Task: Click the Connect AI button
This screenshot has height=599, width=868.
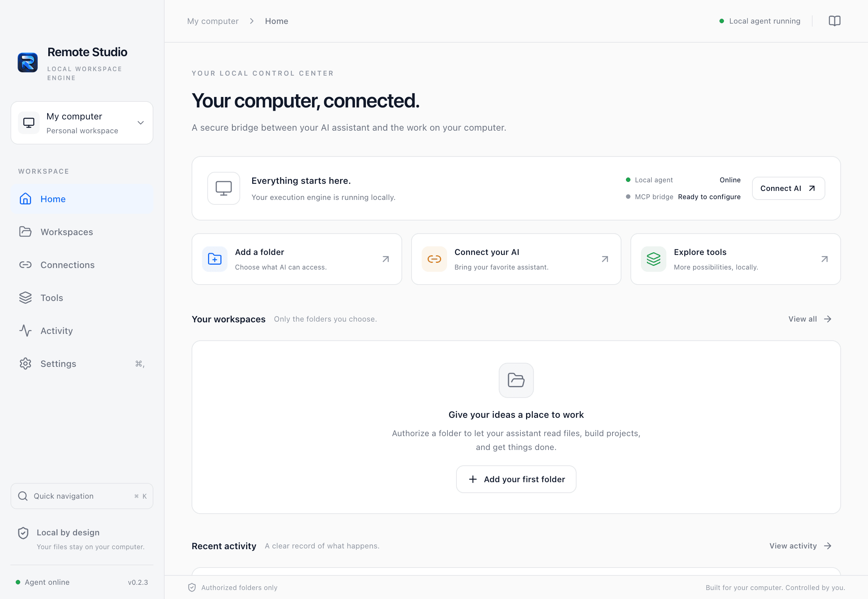Action: (788, 188)
